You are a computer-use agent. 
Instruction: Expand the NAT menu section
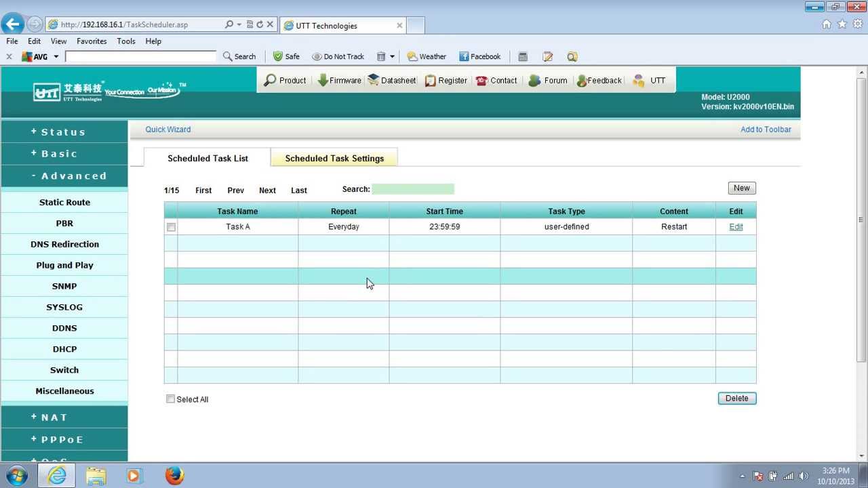coord(64,418)
